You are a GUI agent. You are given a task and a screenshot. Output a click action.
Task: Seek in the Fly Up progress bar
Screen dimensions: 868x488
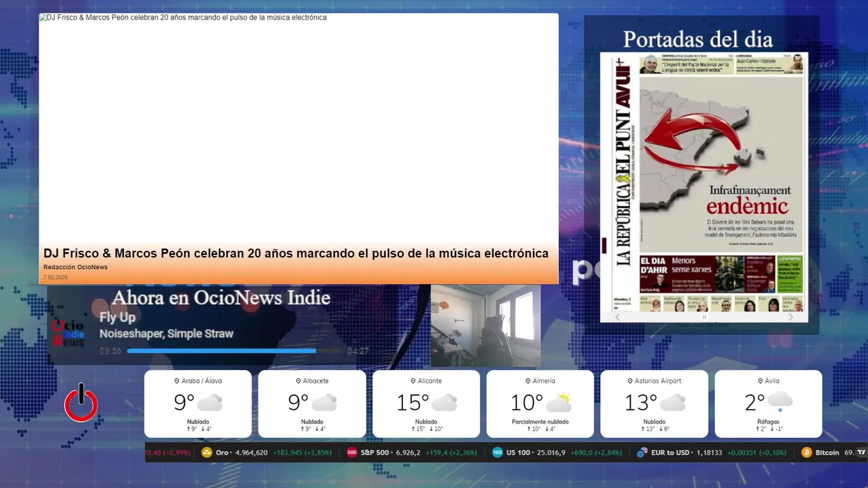click(x=234, y=350)
